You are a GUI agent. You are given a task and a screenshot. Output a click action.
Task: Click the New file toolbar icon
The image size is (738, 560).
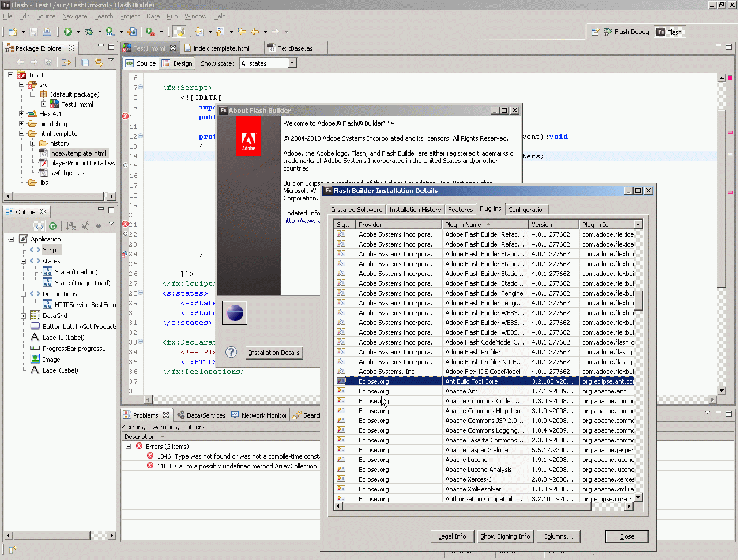[x=13, y=32]
